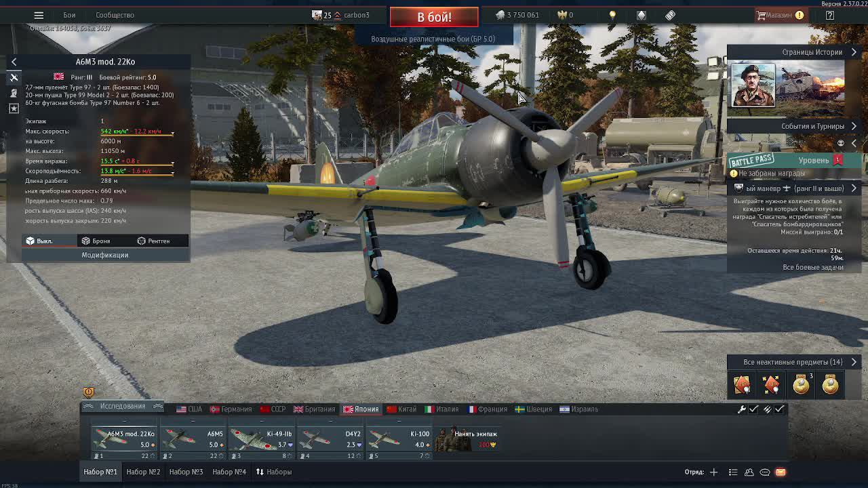
Task: Click the В бой! battle button
Action: pos(434,17)
